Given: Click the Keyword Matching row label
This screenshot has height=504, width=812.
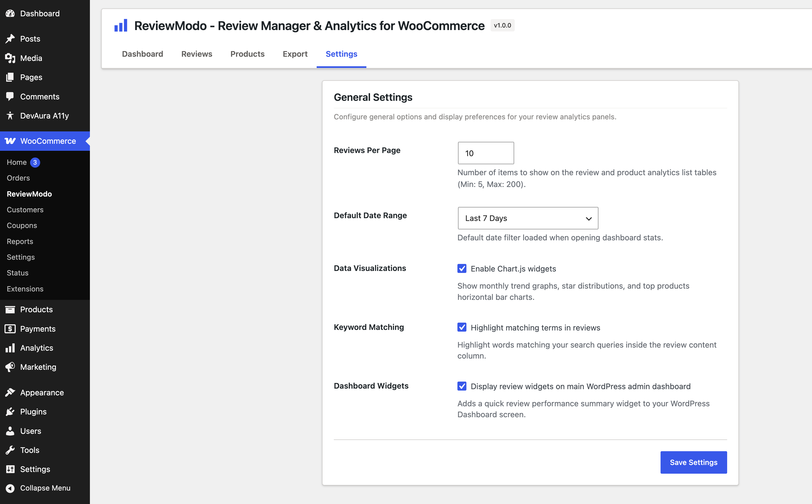Looking at the screenshot, I should [x=369, y=327].
